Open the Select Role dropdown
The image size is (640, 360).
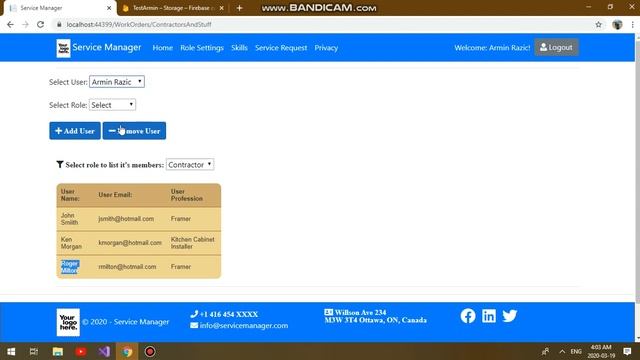pos(112,105)
